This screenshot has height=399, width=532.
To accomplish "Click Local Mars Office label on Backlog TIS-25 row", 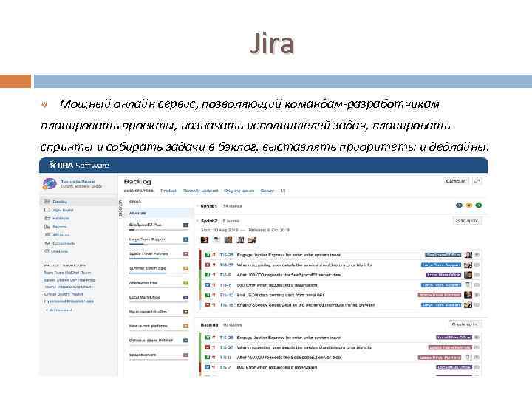I will coord(454,338).
